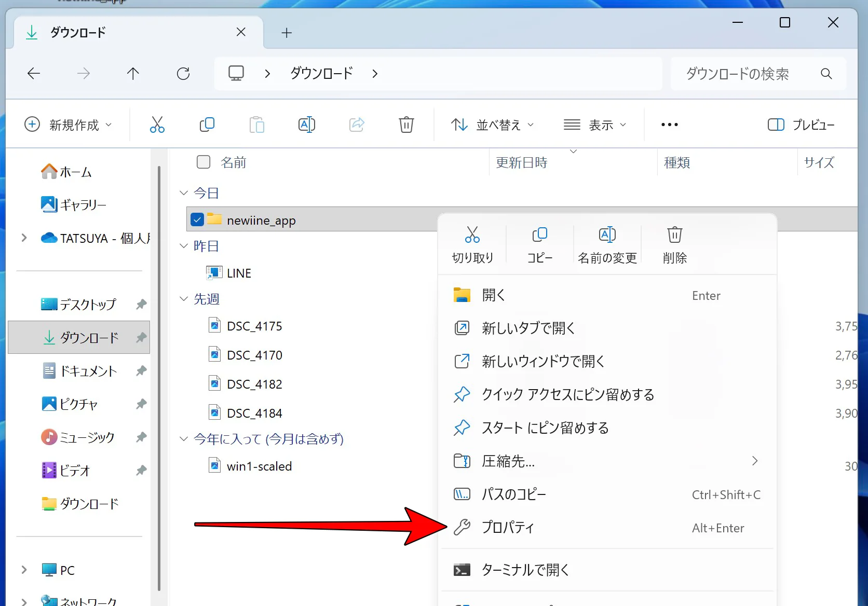Click the Copy icon in toolbar

tap(207, 125)
